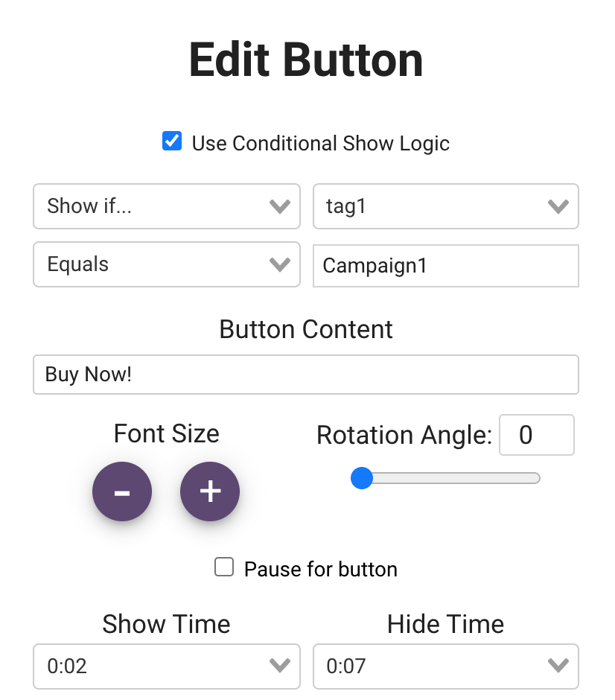The width and height of the screenshot is (615, 700).
Task: Click the blue rotation slider handle
Action: point(362,478)
